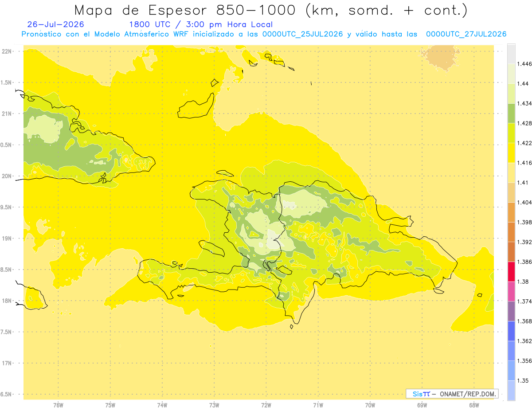Viewport: 532px width, 411px height.
Task: Pick the bright yellow legend swatch between 1.416 and 1.422
Action: tap(511, 153)
